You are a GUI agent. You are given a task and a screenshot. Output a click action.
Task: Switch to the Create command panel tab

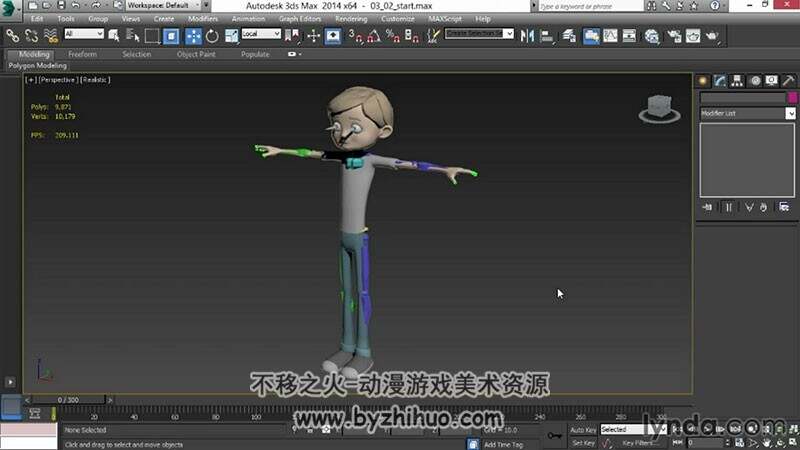703,81
